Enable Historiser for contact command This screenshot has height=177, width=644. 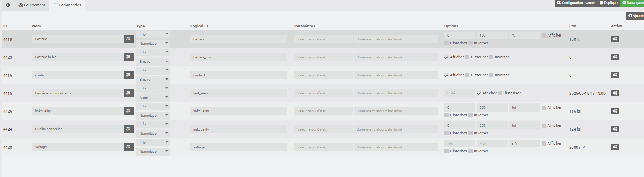point(467,75)
